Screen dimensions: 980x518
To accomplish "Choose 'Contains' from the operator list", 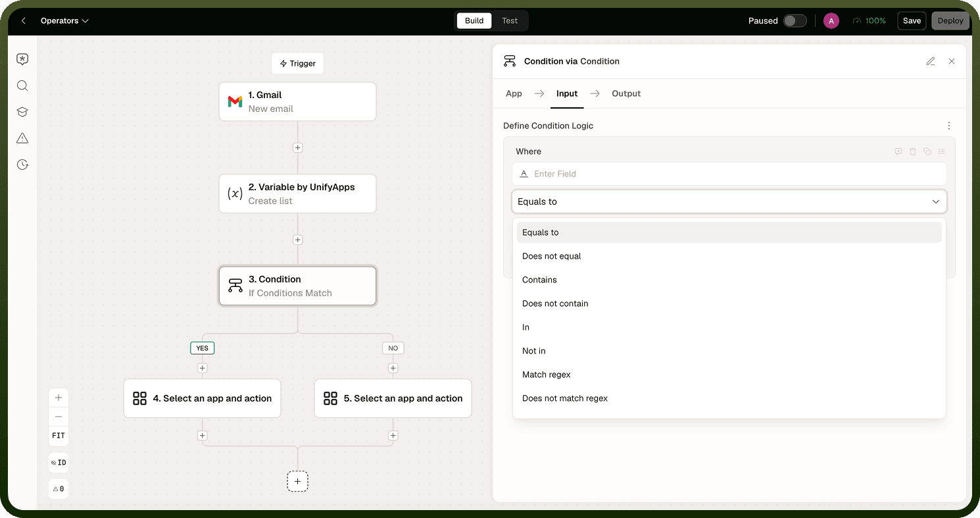I will click(x=729, y=280).
